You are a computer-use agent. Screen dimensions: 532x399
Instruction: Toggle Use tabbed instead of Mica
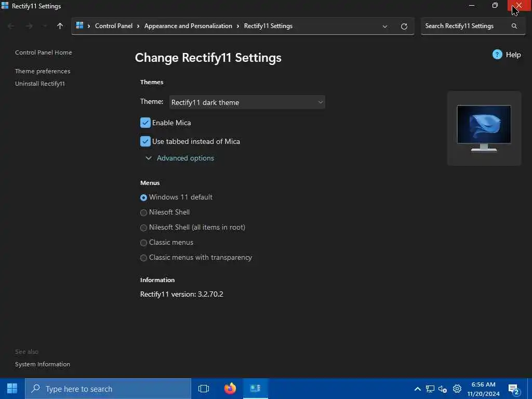145,141
